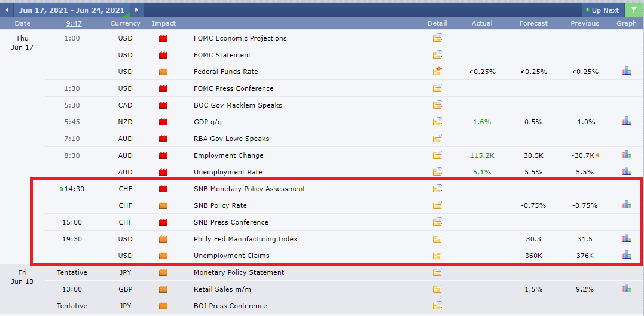This screenshot has height=316, width=644.
Task: Show graph for Philly Fed Manufacturing Index
Action: (626, 238)
